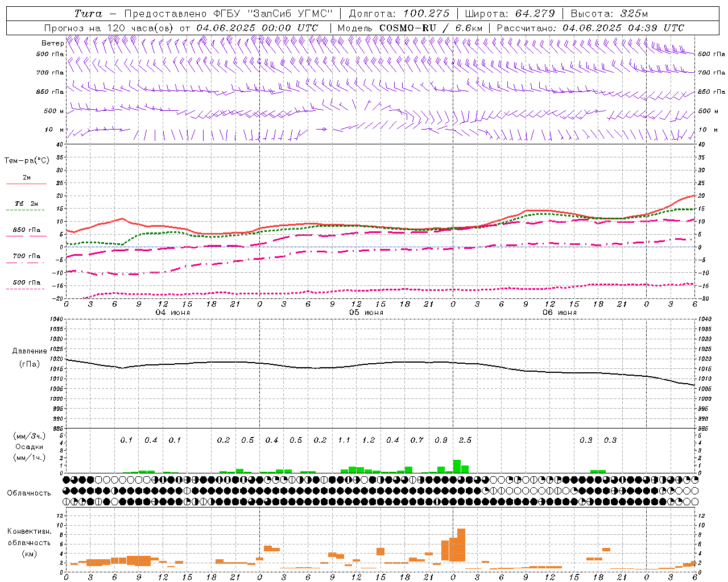Image resolution: width=728 pixels, height=582 pixels.
Task: Click the "04 июня" date label
Action: [173, 313]
